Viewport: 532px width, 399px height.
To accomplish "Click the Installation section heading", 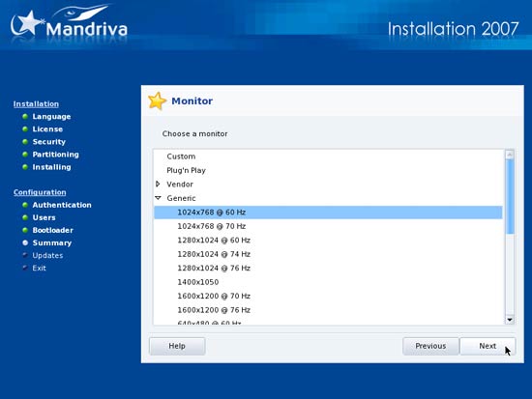I will (36, 104).
